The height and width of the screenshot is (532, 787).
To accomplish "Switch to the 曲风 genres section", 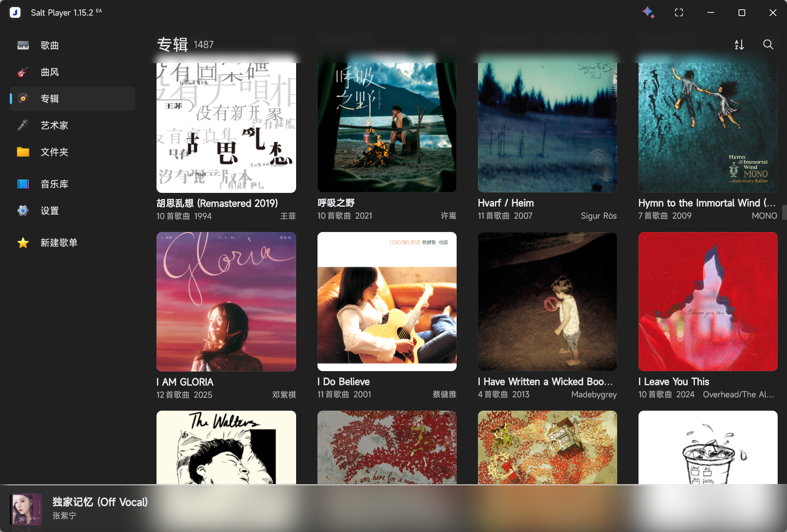I will (x=72, y=72).
